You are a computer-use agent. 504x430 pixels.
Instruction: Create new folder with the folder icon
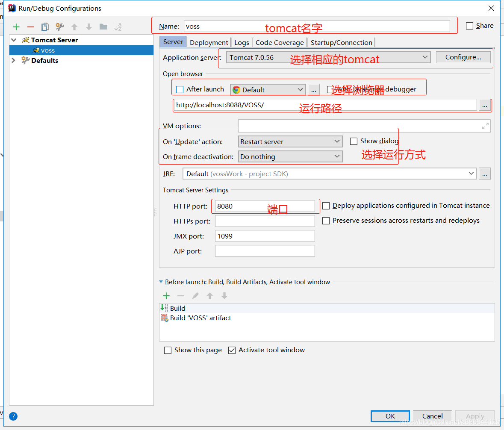(103, 27)
